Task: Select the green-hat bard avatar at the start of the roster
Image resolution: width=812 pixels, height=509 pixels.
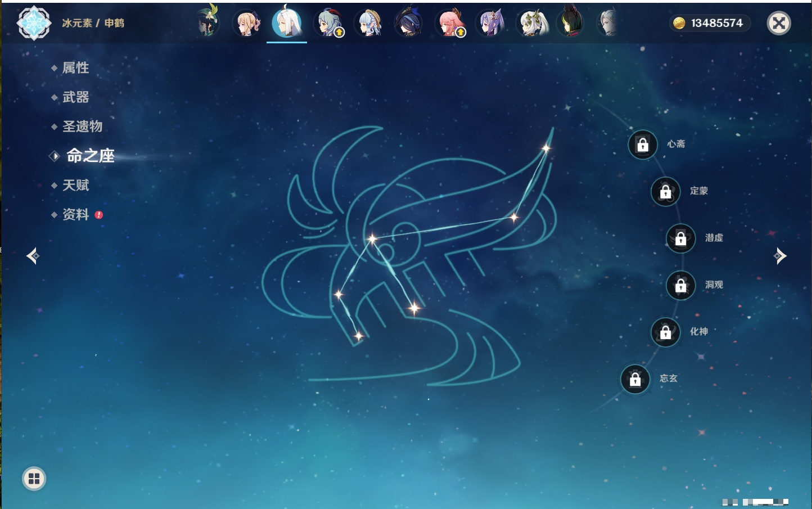Action: tap(207, 22)
